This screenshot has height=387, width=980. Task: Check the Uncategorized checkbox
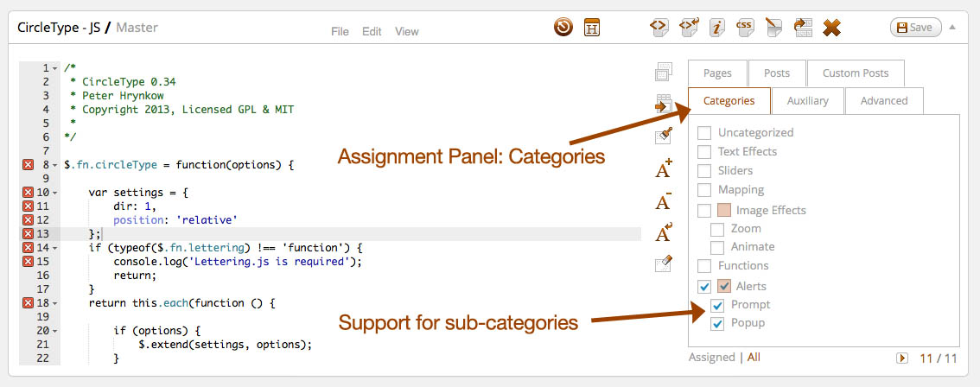click(704, 133)
